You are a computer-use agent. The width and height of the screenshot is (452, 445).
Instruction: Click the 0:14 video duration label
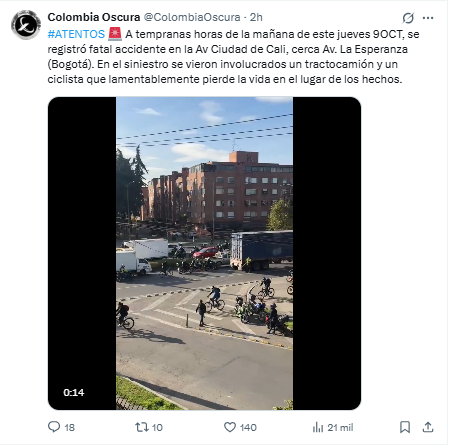[74, 392]
